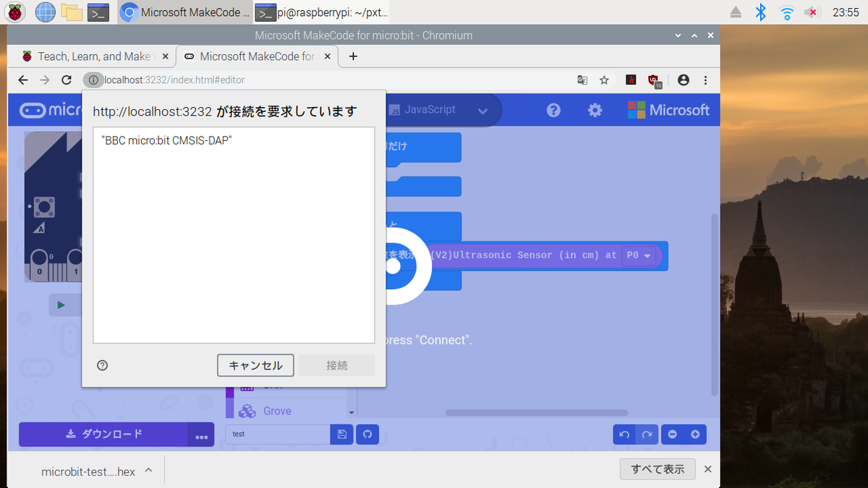
Task: Click the micro:bit logo in MakeCode header
Action: click(x=52, y=110)
